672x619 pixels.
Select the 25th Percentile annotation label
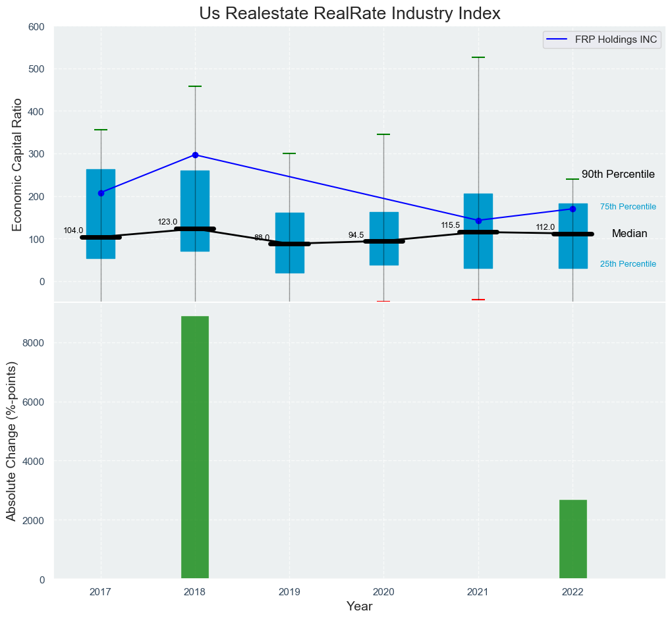point(628,264)
